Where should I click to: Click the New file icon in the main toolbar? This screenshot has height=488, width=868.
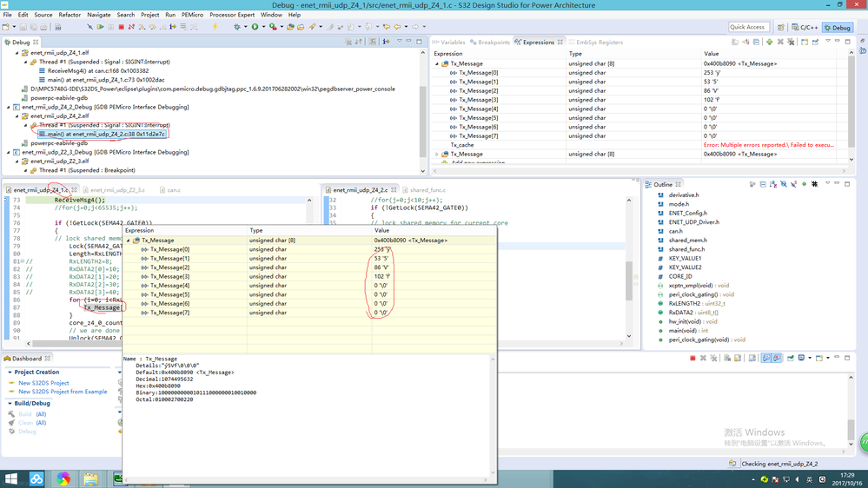tap(5, 27)
